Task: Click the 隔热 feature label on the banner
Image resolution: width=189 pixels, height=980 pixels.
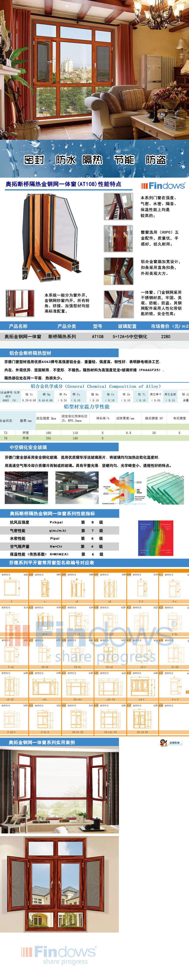Action: pyautogui.click(x=93, y=160)
